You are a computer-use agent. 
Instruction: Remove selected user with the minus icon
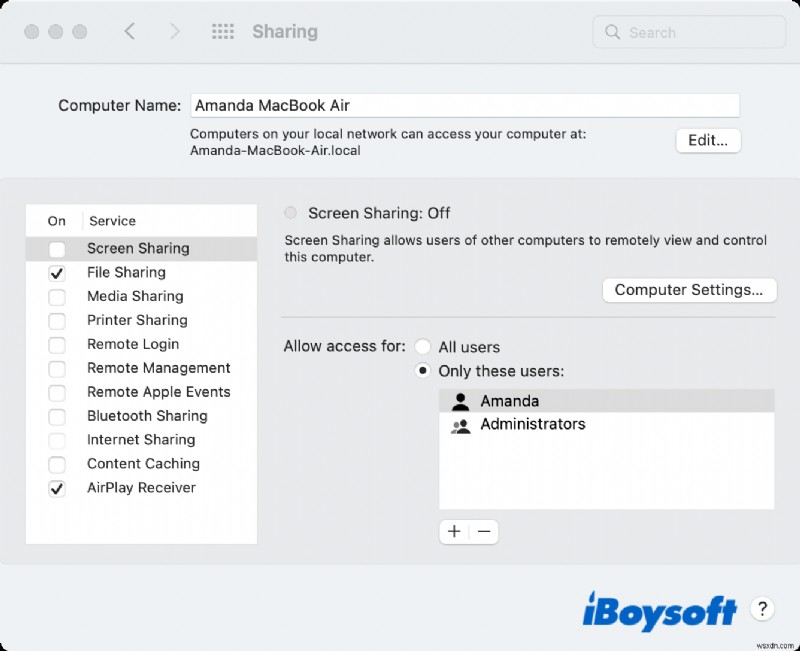pyautogui.click(x=484, y=531)
